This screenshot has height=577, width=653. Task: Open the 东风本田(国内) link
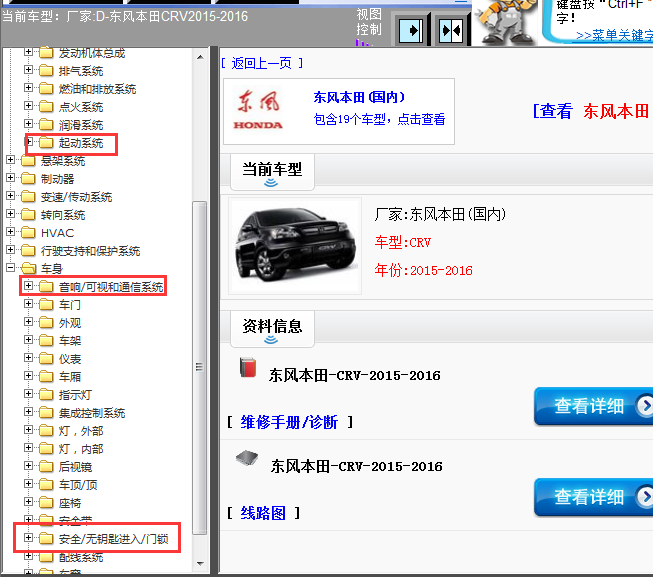359,97
